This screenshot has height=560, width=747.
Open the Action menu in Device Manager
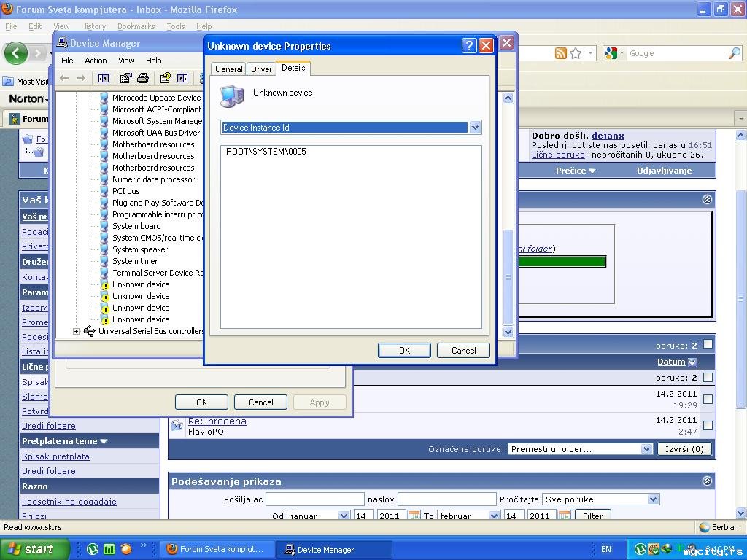click(96, 61)
